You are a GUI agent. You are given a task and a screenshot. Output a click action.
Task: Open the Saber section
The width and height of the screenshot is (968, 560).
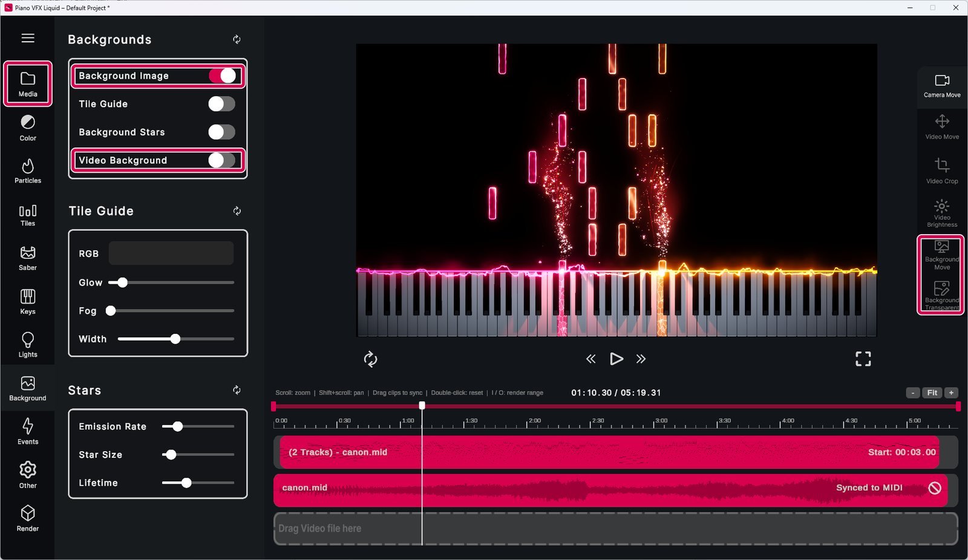28,258
